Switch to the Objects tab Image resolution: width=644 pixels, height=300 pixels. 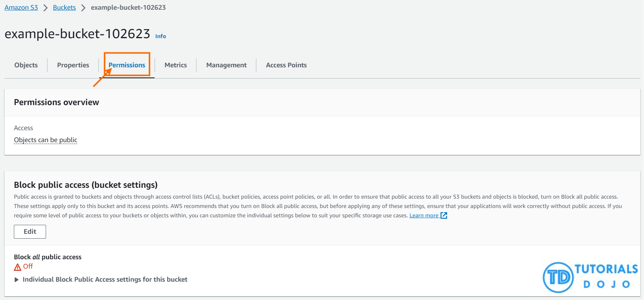[26, 65]
